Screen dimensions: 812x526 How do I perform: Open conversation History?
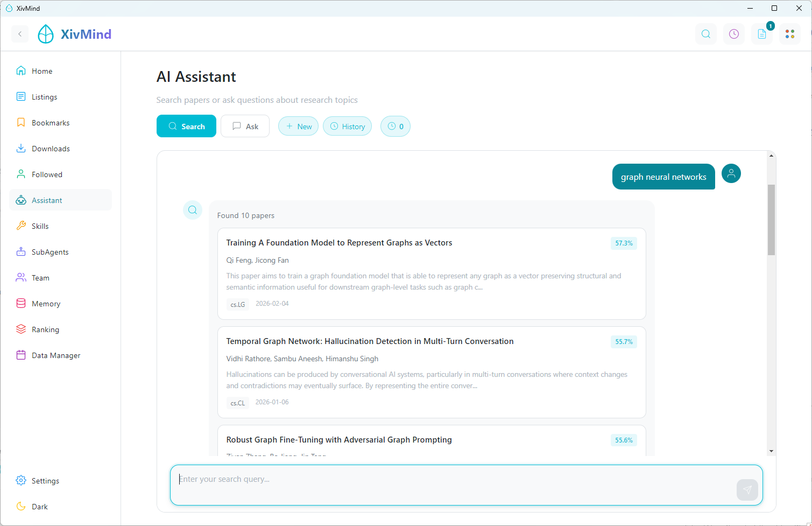(x=348, y=127)
